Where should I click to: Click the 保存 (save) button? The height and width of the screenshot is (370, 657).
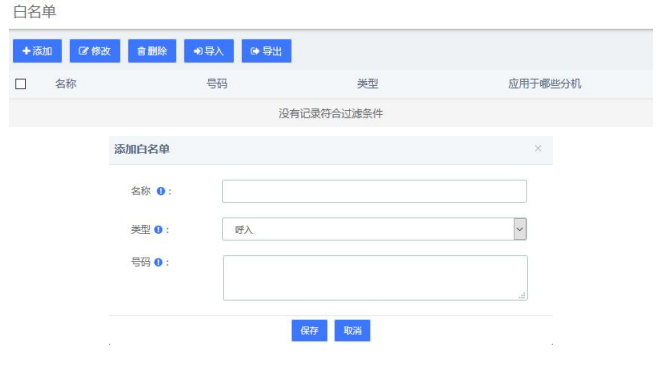pos(309,331)
